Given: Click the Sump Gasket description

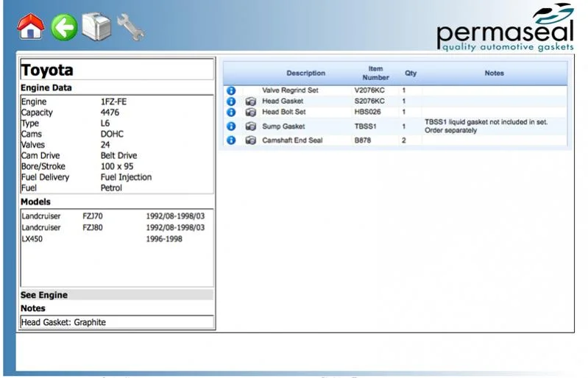Looking at the screenshot, I should [x=283, y=126].
